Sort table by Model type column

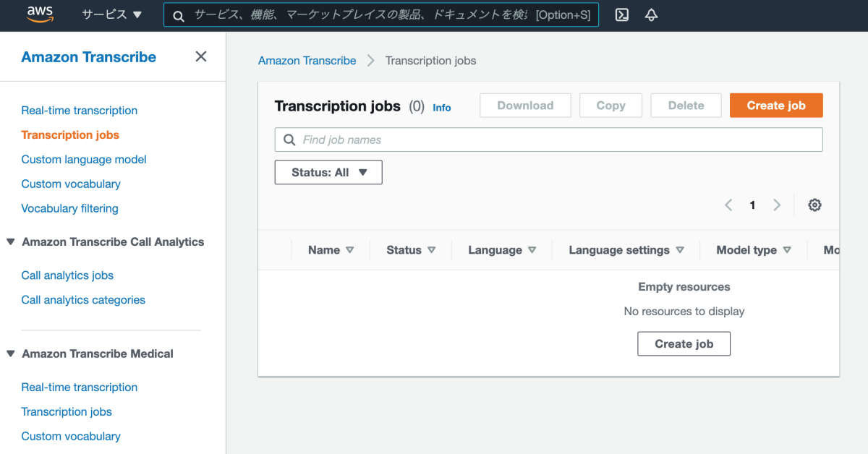pyautogui.click(x=754, y=250)
